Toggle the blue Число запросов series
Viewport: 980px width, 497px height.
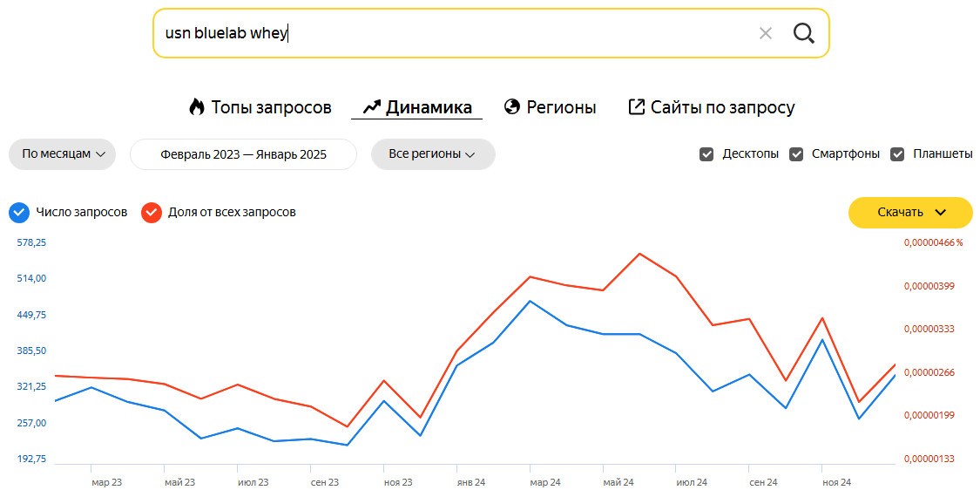[x=19, y=212]
